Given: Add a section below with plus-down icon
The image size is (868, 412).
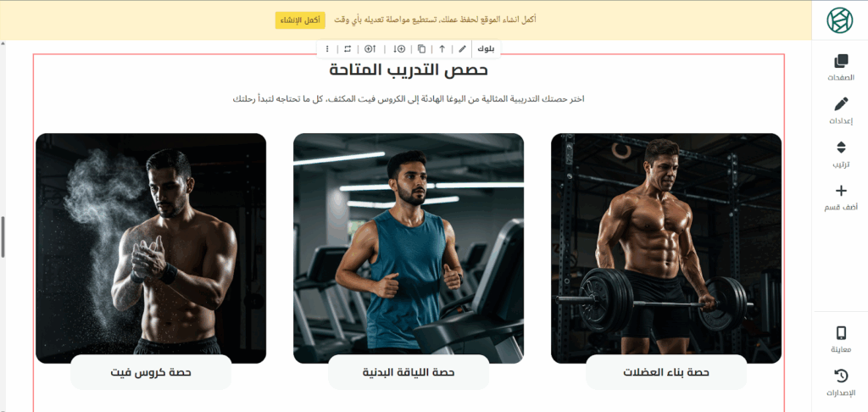Looking at the screenshot, I should [399, 48].
